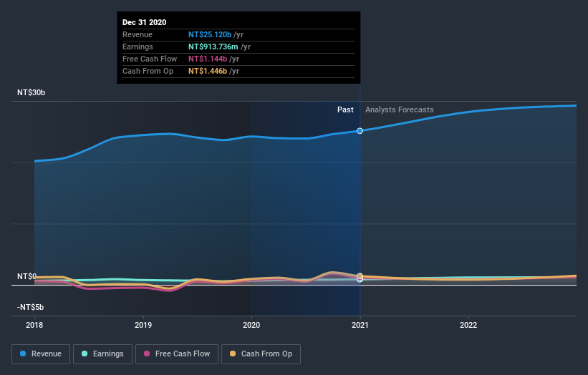Click the NT$30b y-axis label
The height and width of the screenshot is (375, 588).
pyautogui.click(x=31, y=92)
